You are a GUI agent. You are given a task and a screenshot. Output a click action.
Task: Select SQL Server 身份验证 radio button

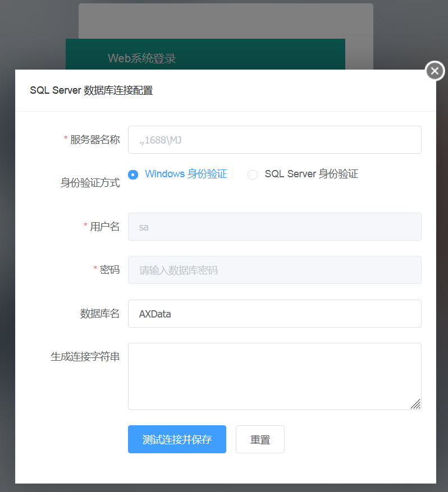[253, 174]
